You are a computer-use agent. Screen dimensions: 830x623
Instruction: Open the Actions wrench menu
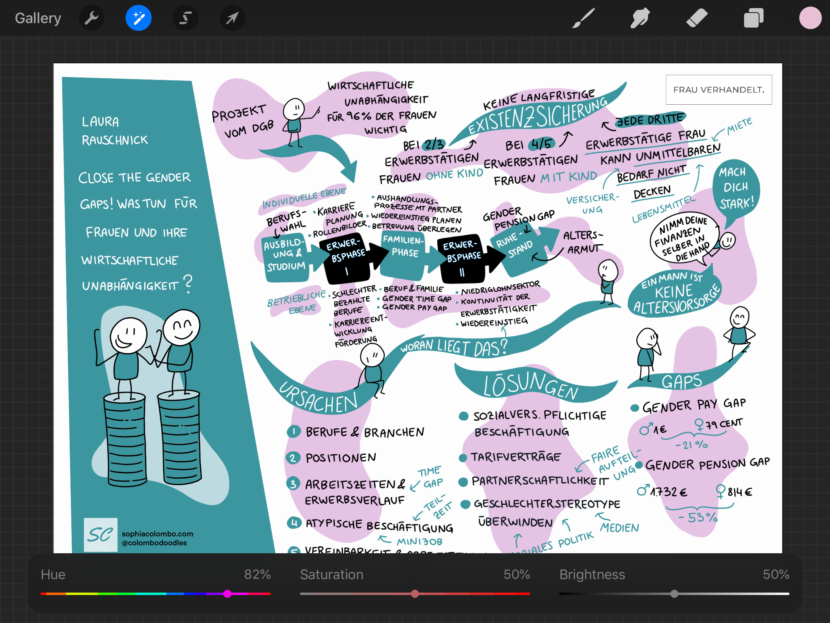click(91, 18)
